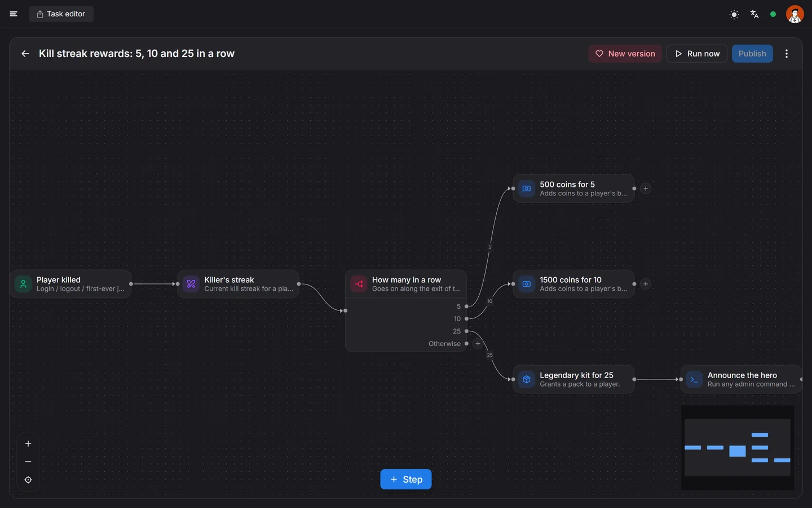This screenshot has height=508, width=812.
Task: Click the green connection status dot
Action: (x=773, y=15)
